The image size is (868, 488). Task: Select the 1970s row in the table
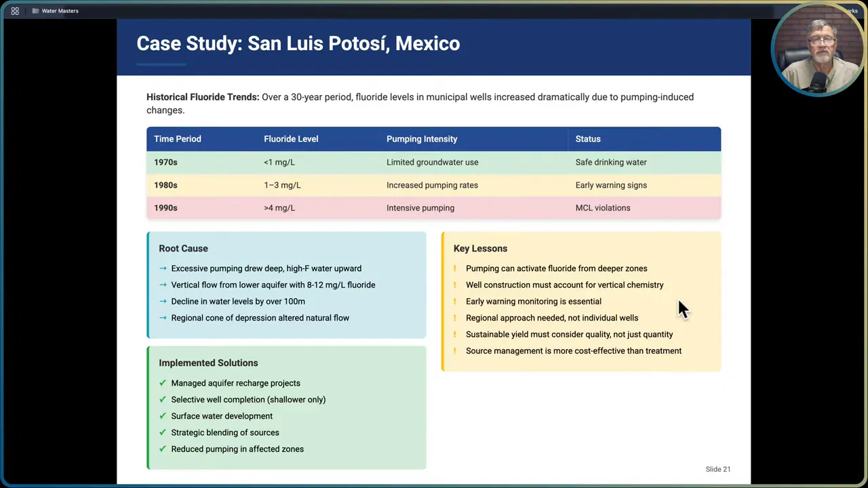point(433,162)
